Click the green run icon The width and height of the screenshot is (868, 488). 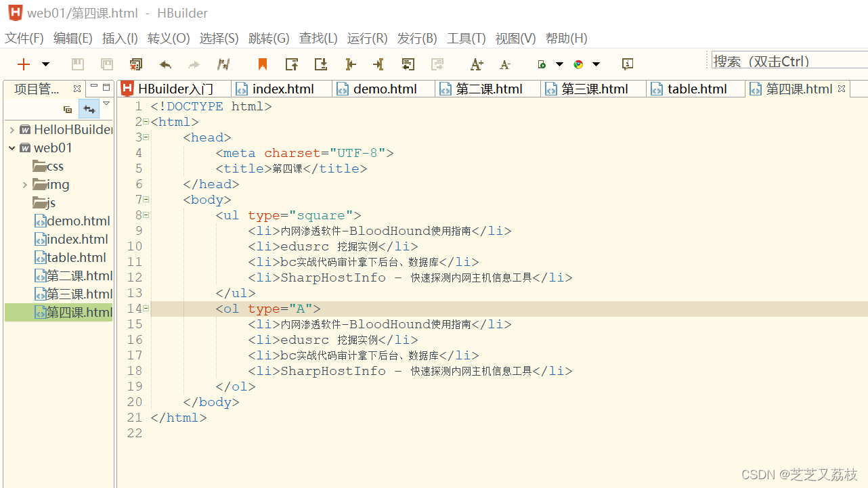[542, 64]
